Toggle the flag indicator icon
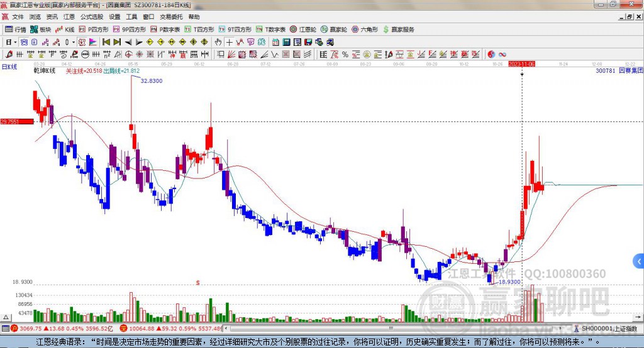Viewport: 644px width, 348px height. coord(93,42)
